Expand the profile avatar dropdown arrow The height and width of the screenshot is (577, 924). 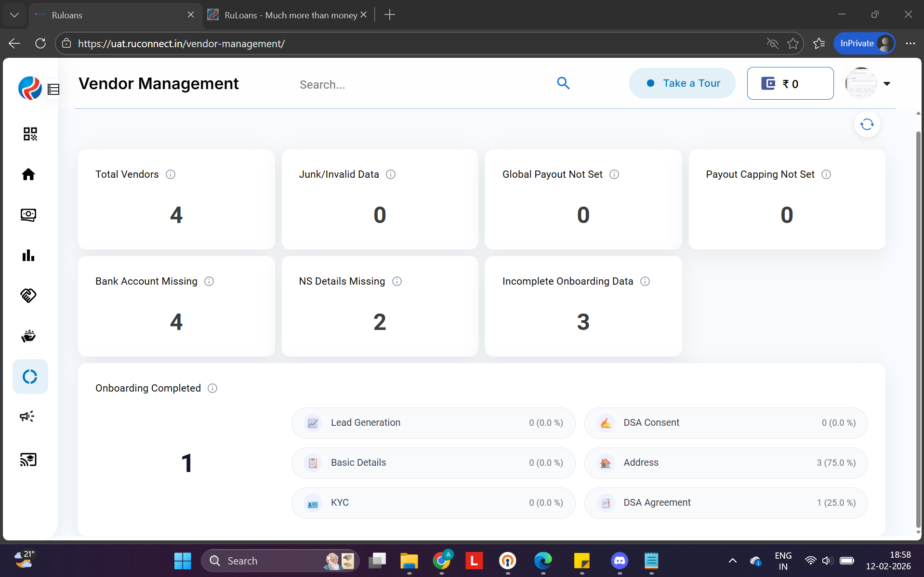tap(886, 84)
